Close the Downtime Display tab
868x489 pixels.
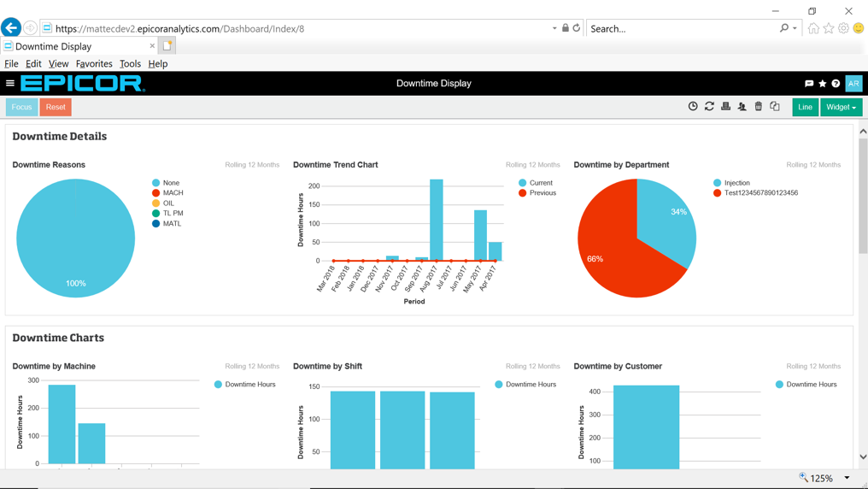click(x=152, y=46)
